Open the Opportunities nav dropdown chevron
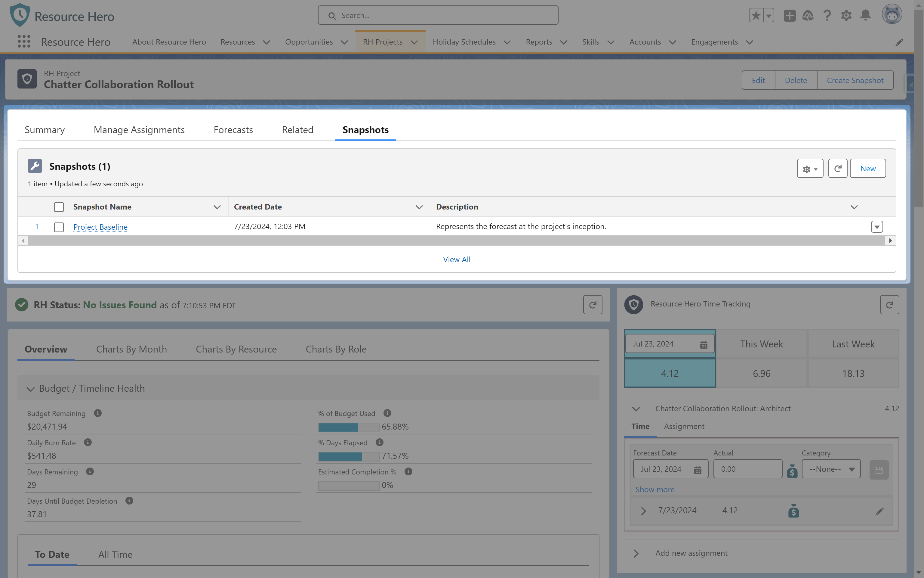The image size is (924, 578). (x=344, y=42)
